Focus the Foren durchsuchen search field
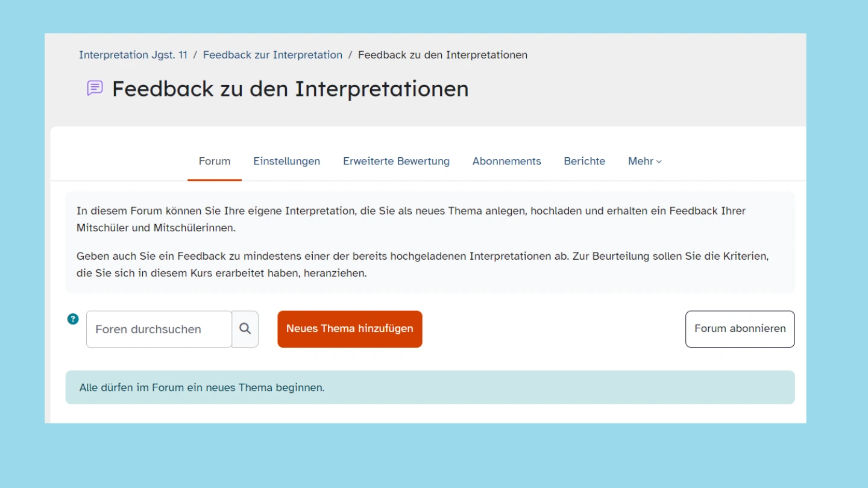 (x=159, y=330)
